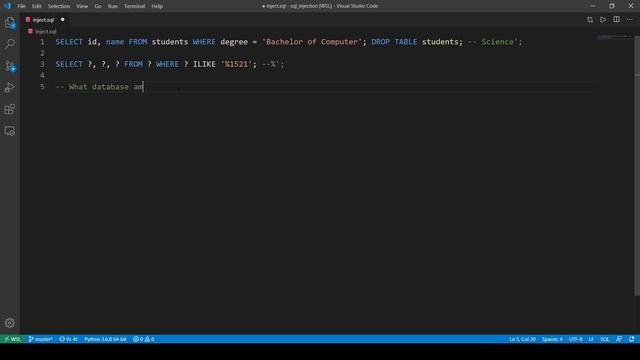The image size is (640, 360).
Task: Open the Extensions view
Action: tap(10, 109)
